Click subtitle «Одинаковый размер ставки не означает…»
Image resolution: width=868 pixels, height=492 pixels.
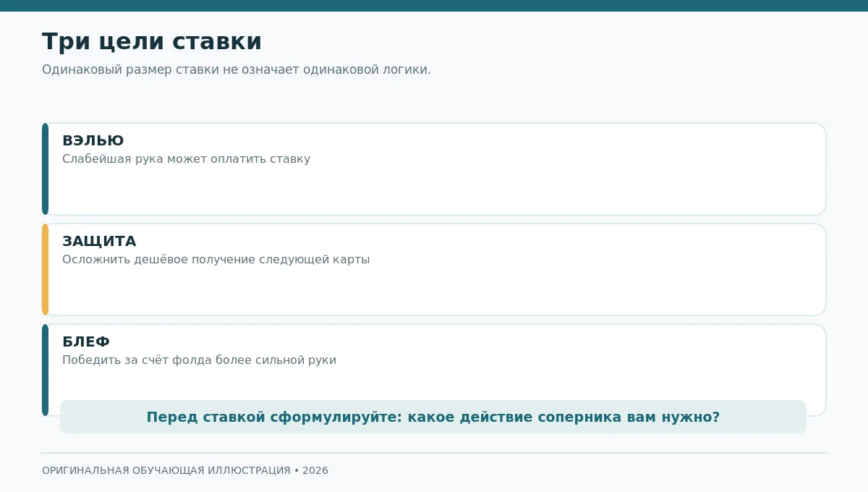coord(237,69)
